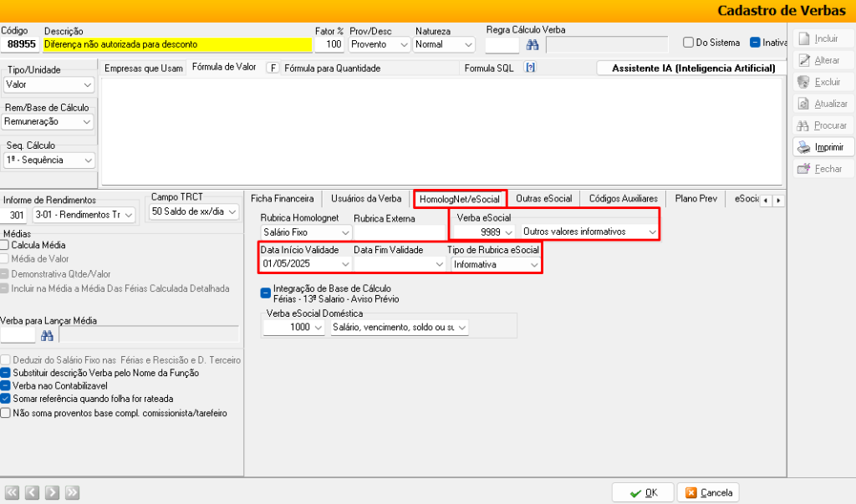856x504 pixels.
Task: Open binoculars search for Verba para Lançar Média
Action: pos(47,335)
